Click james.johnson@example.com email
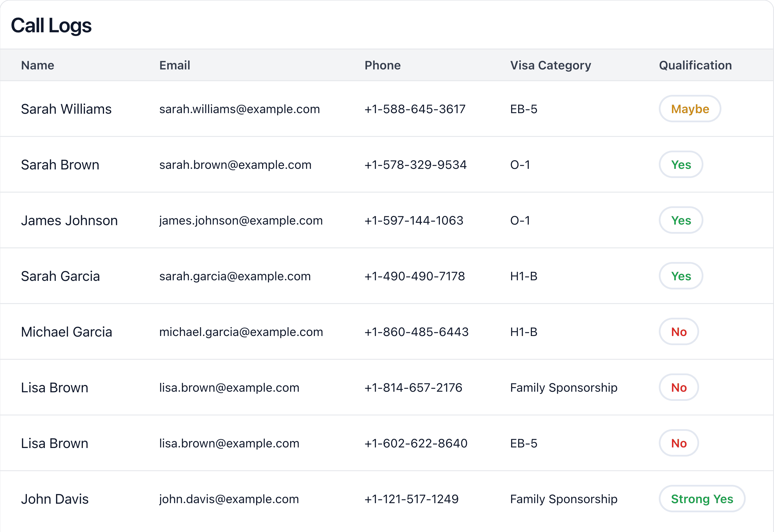The height and width of the screenshot is (532, 774). click(241, 220)
